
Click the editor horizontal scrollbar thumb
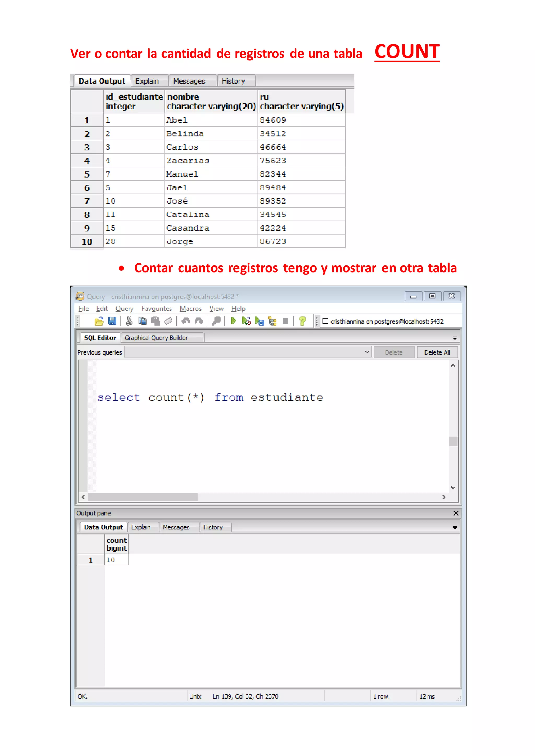143,497
